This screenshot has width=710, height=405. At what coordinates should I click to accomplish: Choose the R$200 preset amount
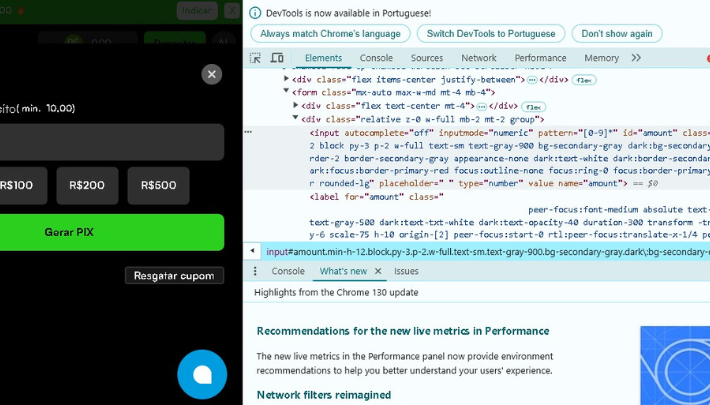click(87, 185)
